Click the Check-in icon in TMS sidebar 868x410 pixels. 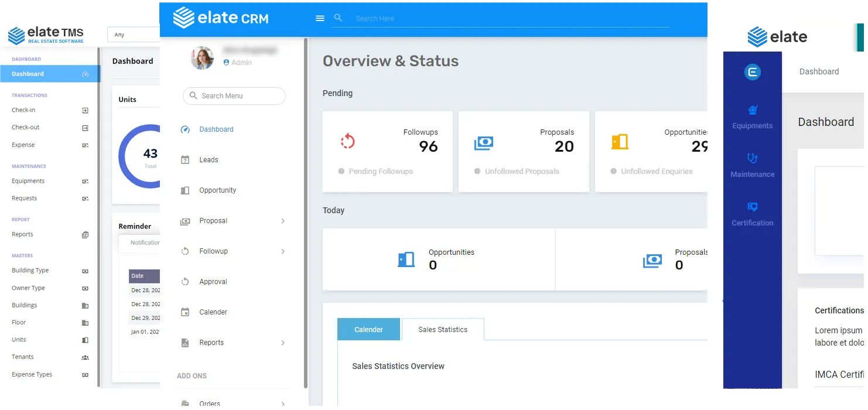click(85, 110)
